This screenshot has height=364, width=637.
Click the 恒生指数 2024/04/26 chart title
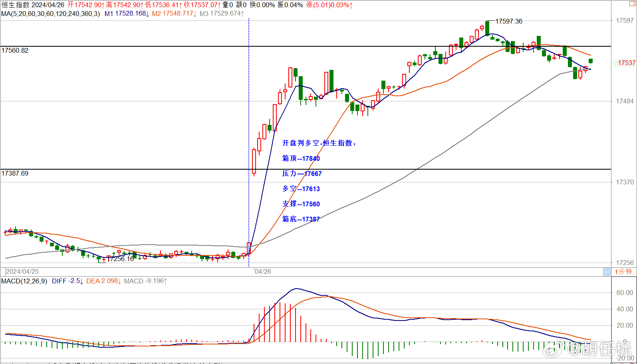click(x=33, y=5)
